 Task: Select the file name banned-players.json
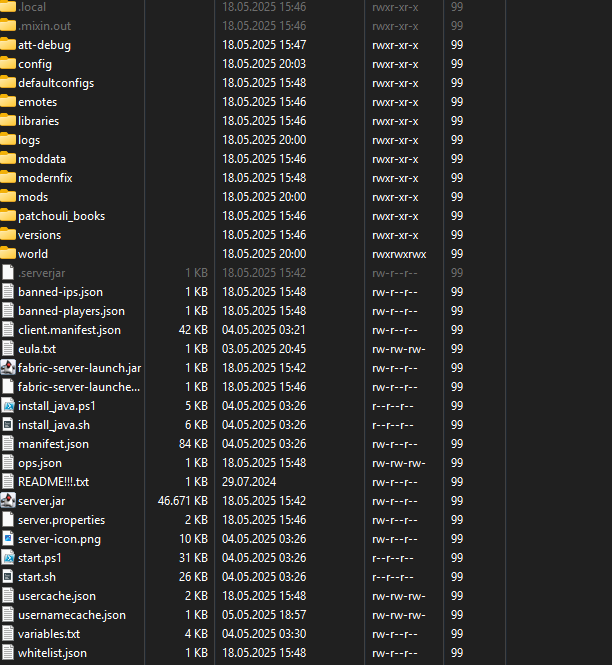[71, 311]
